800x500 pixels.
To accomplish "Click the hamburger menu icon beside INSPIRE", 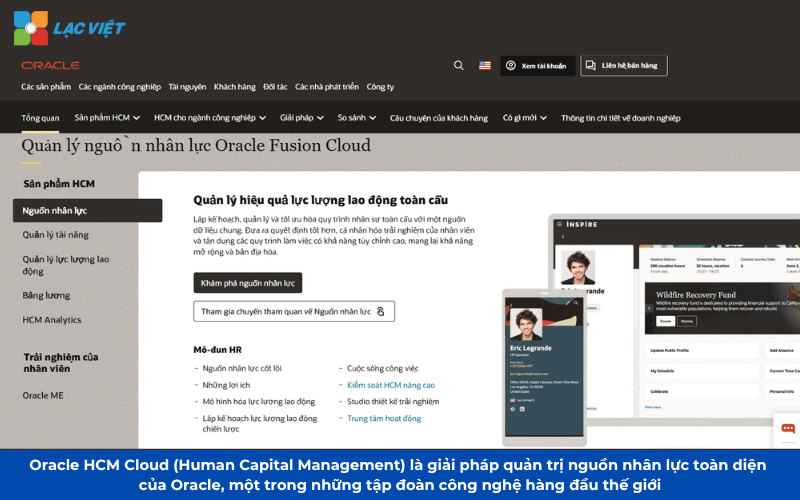I will point(557,226).
